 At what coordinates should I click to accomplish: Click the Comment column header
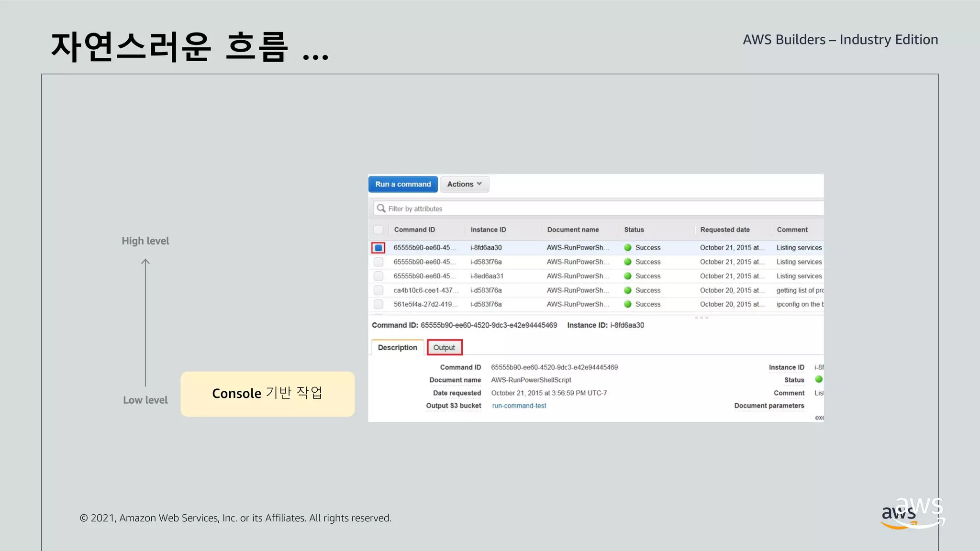tap(792, 230)
